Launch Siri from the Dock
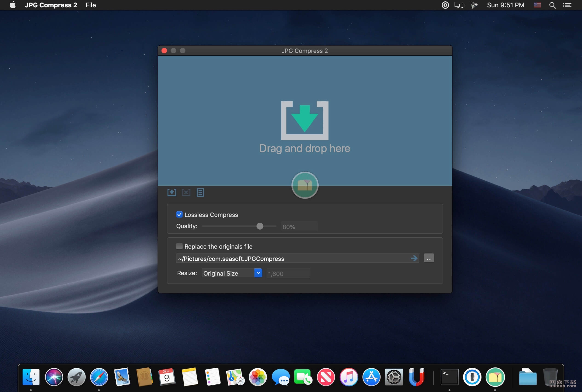Image resolution: width=582 pixels, height=392 pixels. [54, 377]
